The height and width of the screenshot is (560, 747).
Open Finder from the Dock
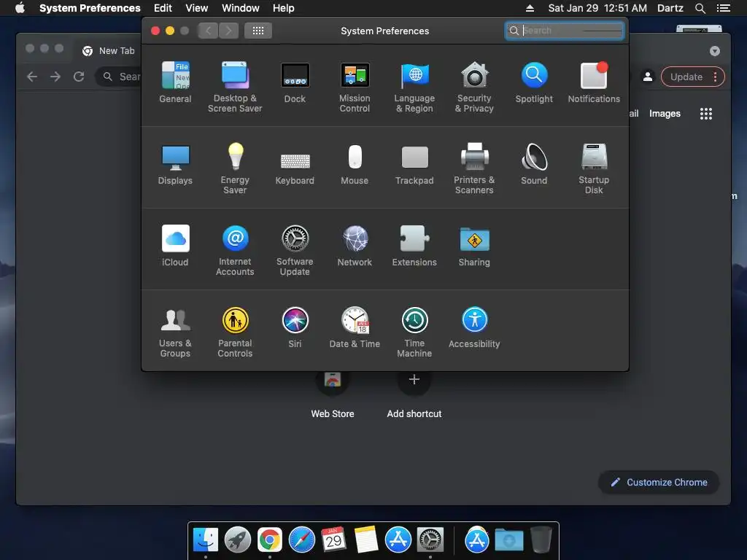205,540
